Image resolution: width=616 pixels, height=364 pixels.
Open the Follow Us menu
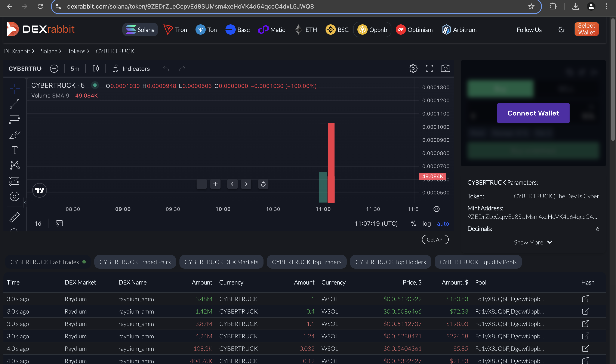tap(529, 30)
